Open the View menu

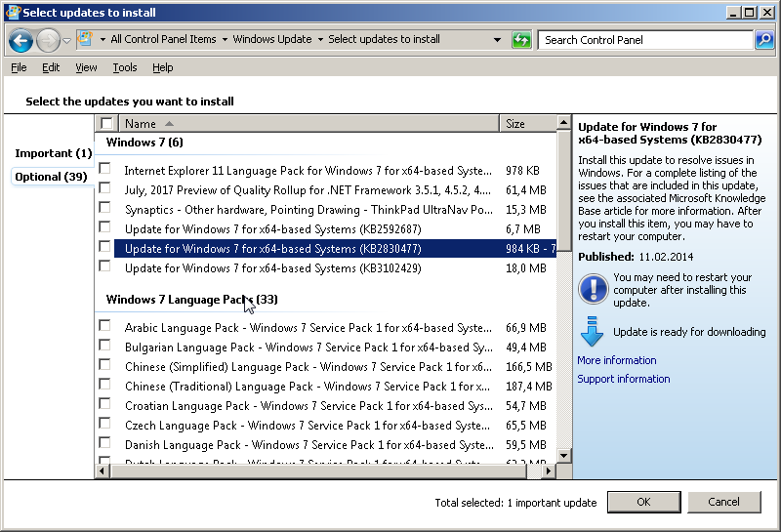pos(86,67)
